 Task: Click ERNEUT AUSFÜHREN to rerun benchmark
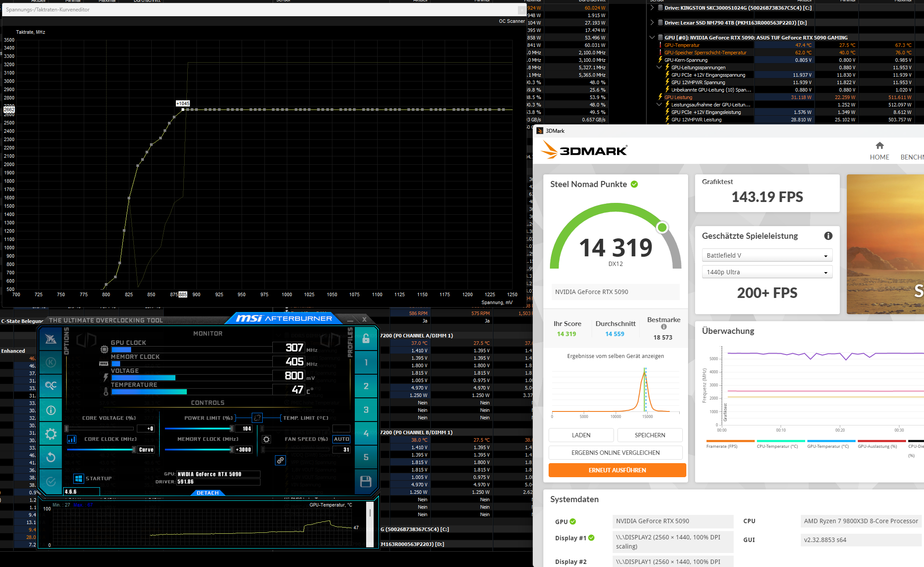(617, 470)
